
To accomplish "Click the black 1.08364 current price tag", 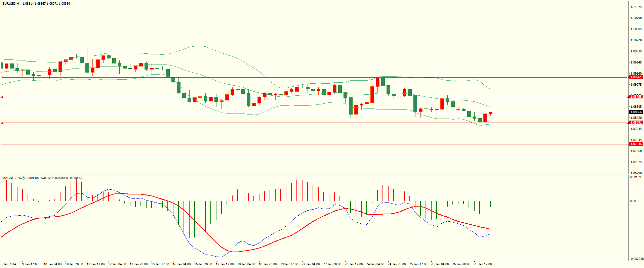I will click(636, 112).
